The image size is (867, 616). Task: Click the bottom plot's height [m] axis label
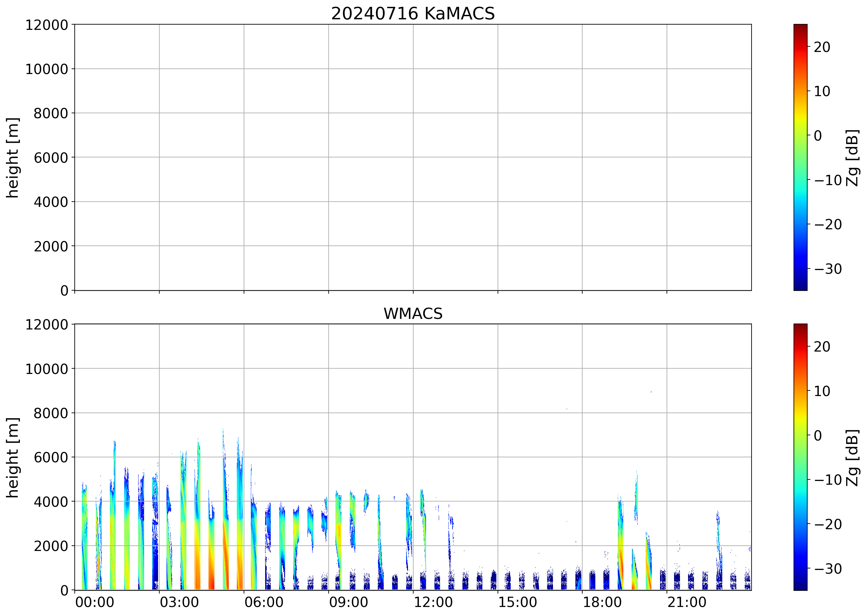12,457
